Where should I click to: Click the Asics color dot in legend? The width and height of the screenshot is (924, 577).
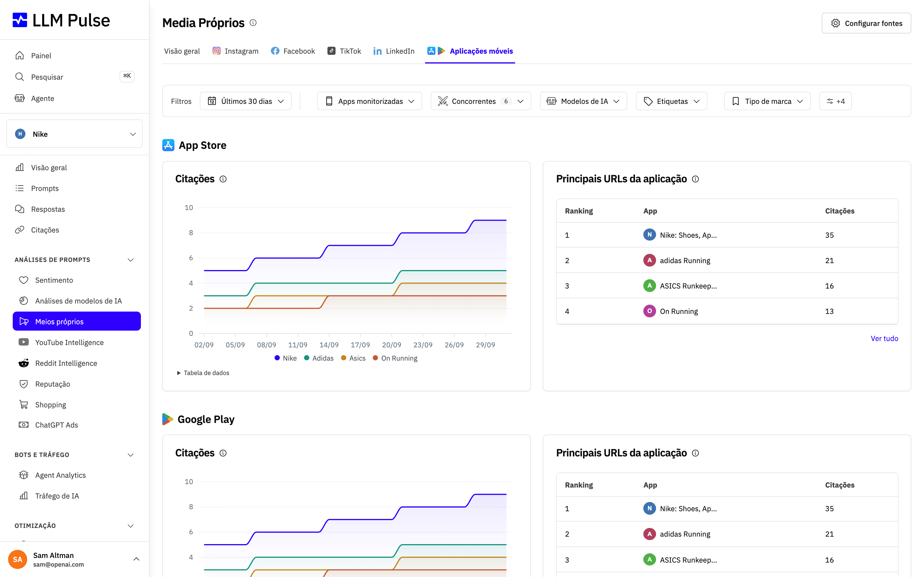tap(344, 358)
